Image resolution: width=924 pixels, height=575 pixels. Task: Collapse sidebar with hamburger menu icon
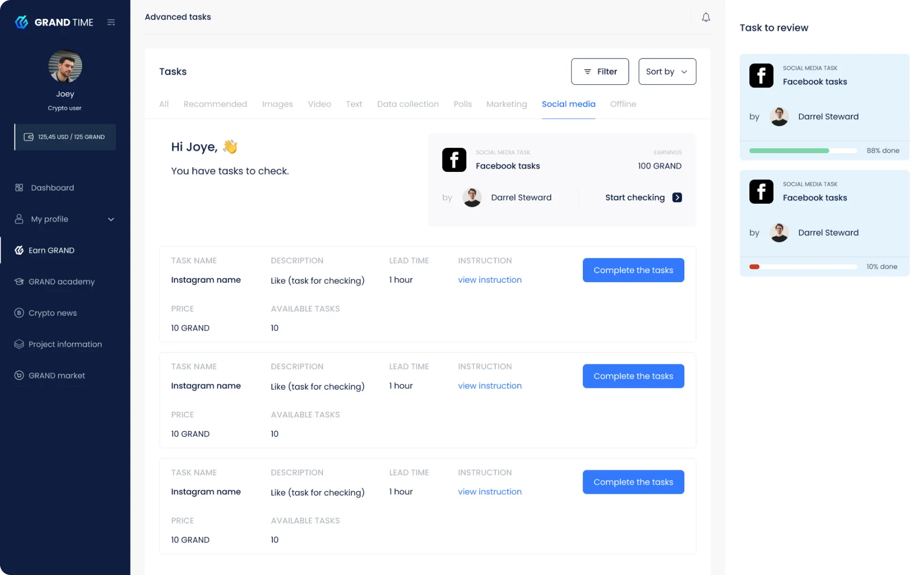coord(111,23)
